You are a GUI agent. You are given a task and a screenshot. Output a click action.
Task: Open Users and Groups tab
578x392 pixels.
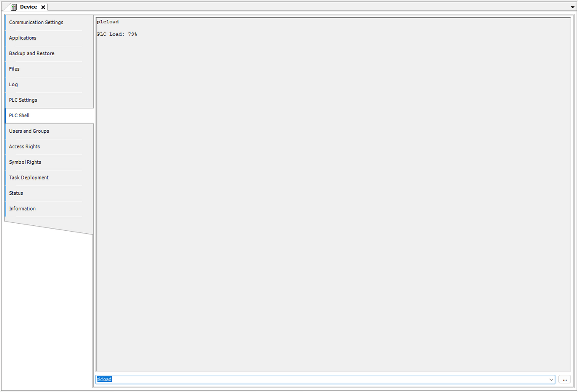(29, 131)
